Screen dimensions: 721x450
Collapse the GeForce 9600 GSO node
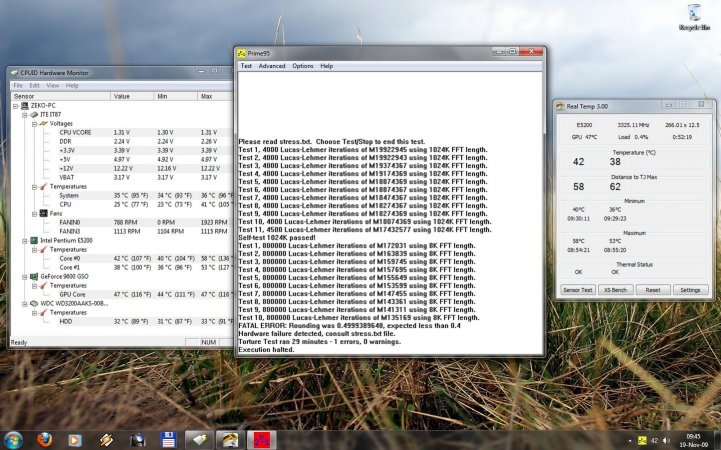click(x=25, y=277)
